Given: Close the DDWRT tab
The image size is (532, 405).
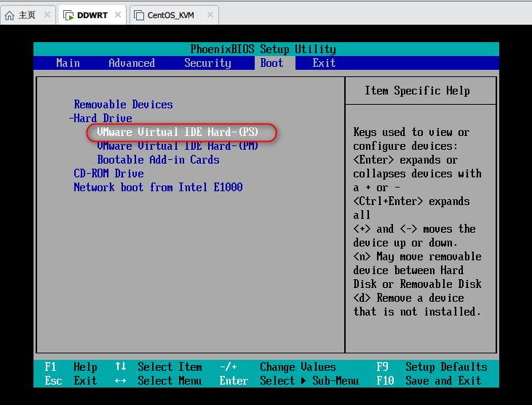Looking at the screenshot, I should [118, 15].
